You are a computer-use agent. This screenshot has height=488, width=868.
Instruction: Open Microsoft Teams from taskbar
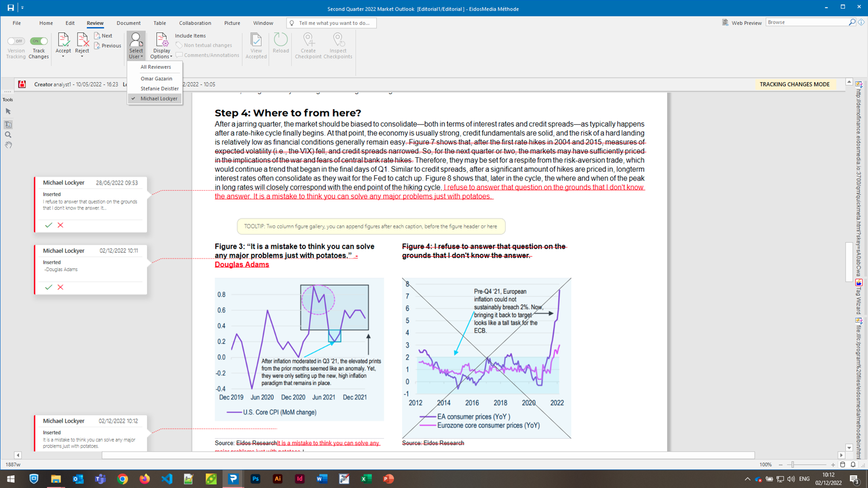click(100, 479)
